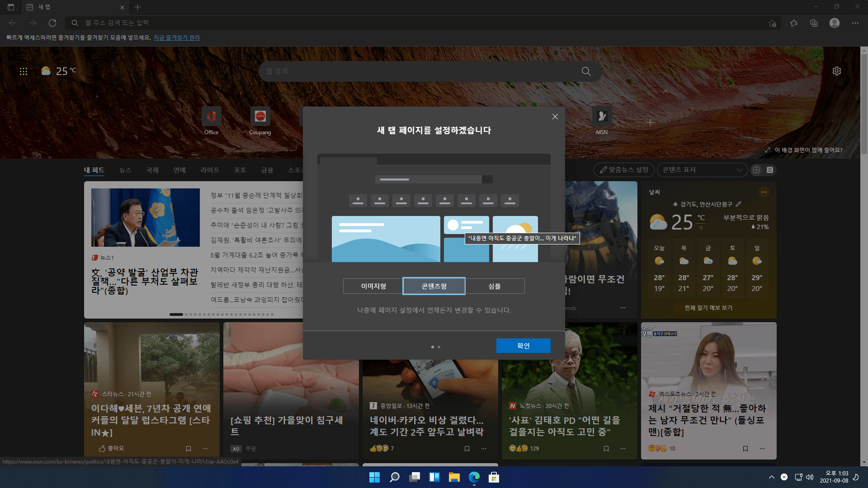Viewport: 868px width, 488px height.
Task: Open a new browser tab
Action: click(138, 7)
